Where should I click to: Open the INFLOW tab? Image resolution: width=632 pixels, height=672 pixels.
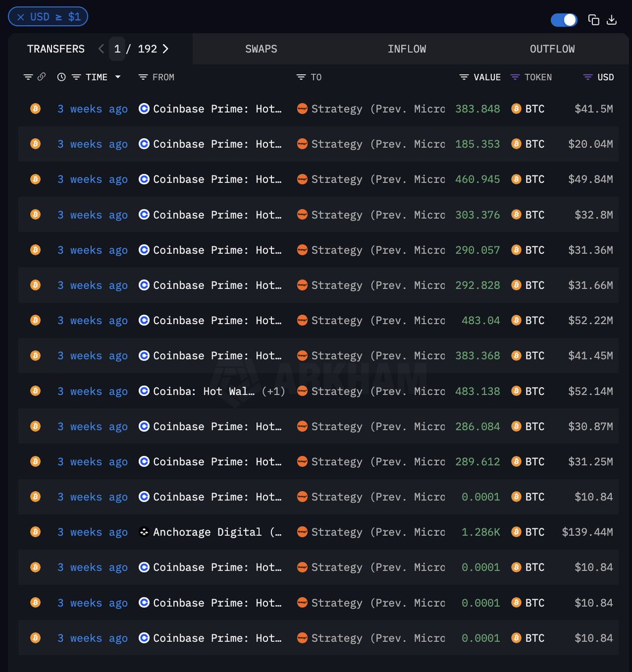(x=407, y=49)
